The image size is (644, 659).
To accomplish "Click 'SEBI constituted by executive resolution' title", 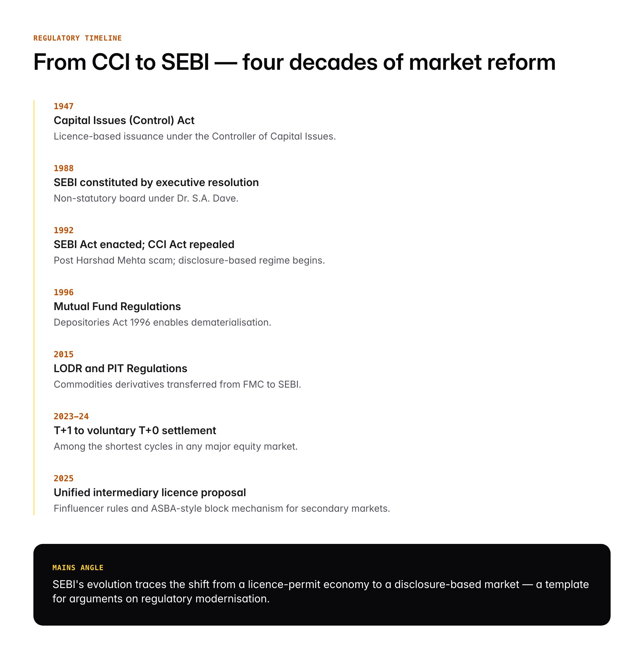I will pyautogui.click(x=156, y=182).
